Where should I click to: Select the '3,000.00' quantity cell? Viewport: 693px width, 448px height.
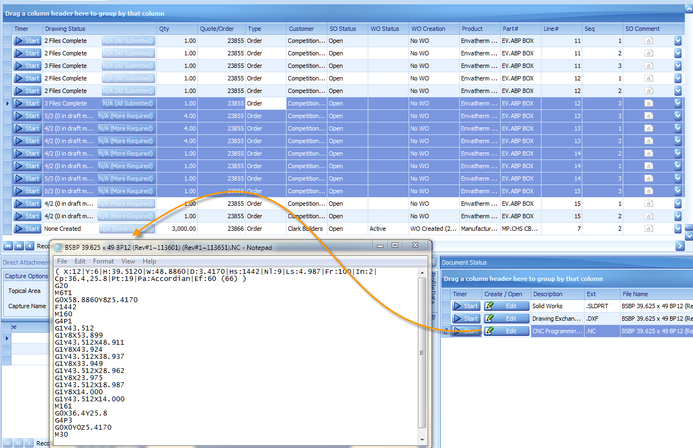point(177,228)
